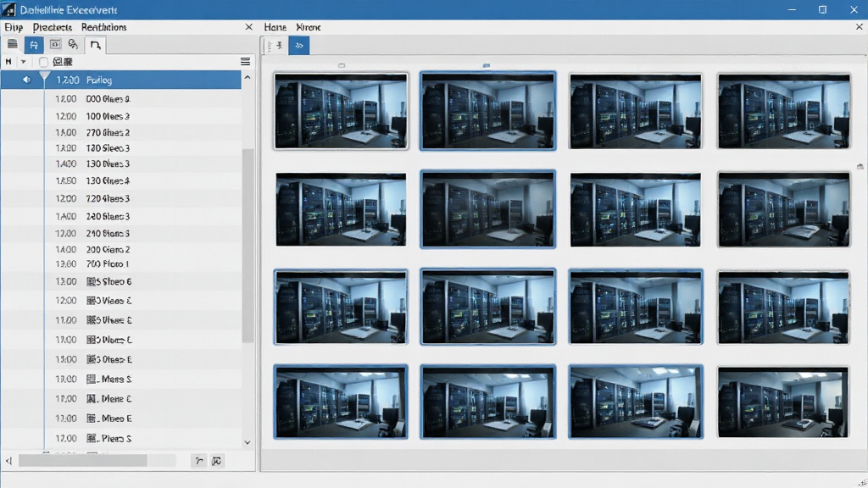The height and width of the screenshot is (488, 868).
Task: Click the first small button right of the horizontal scrollbar
Action: (198, 460)
